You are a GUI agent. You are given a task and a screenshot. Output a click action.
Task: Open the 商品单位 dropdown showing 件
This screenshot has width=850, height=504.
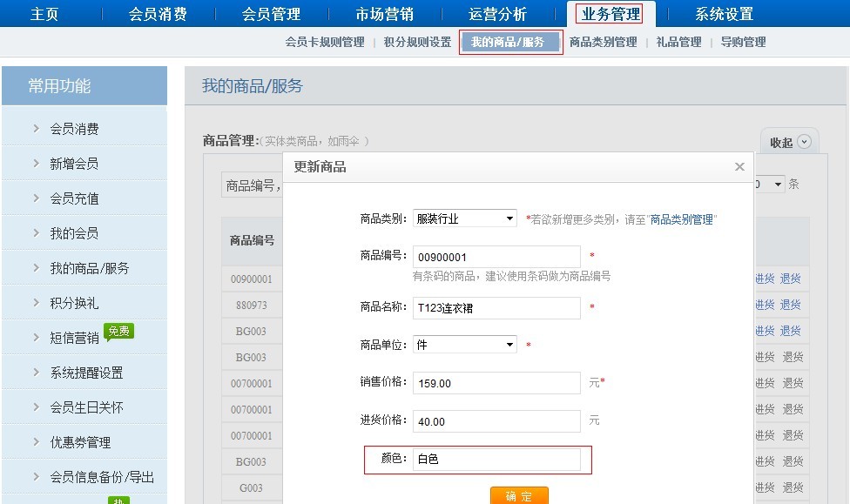pyautogui.click(x=464, y=345)
